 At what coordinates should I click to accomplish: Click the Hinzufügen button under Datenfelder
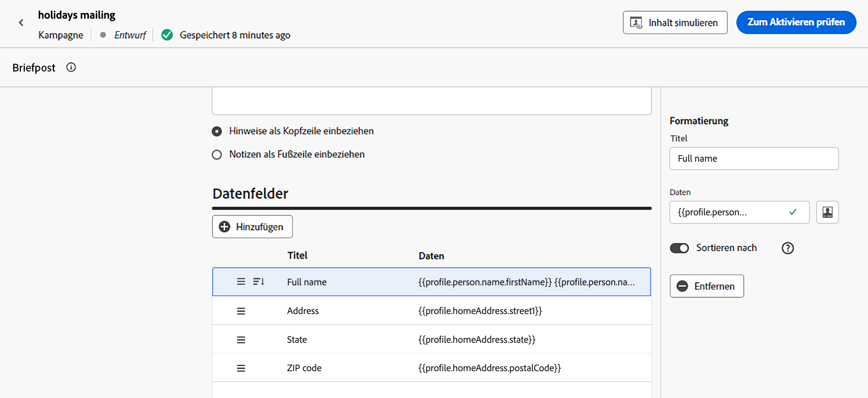[x=252, y=227]
